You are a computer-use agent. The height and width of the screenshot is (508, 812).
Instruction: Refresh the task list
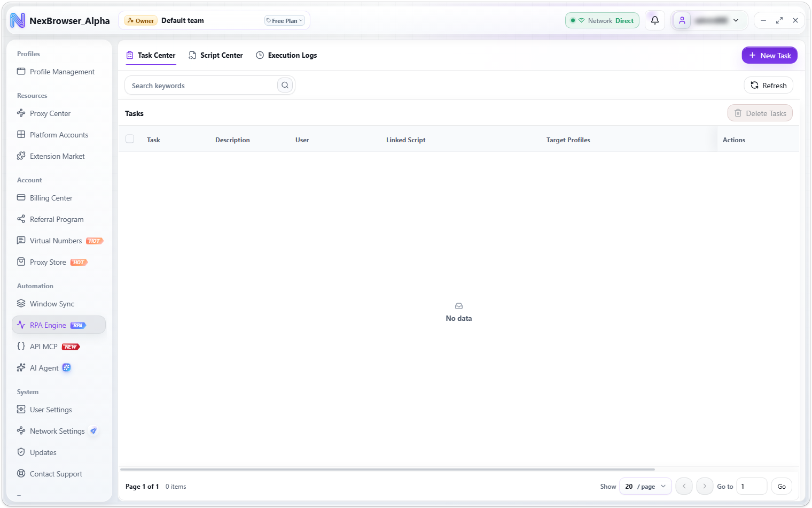(768, 86)
